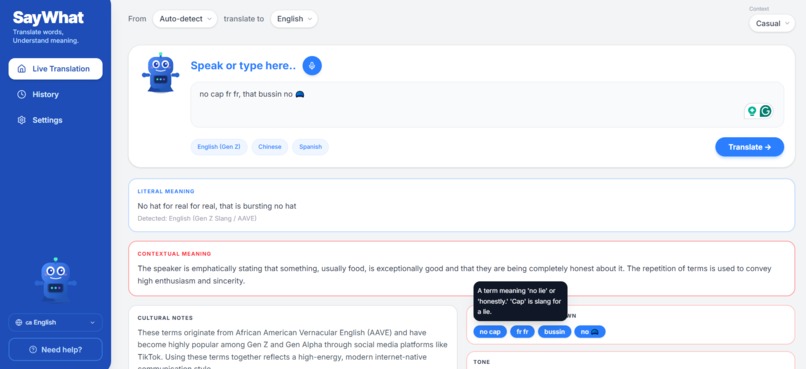
Task: Click the green lightbulb suggestion icon
Action: 752,111
